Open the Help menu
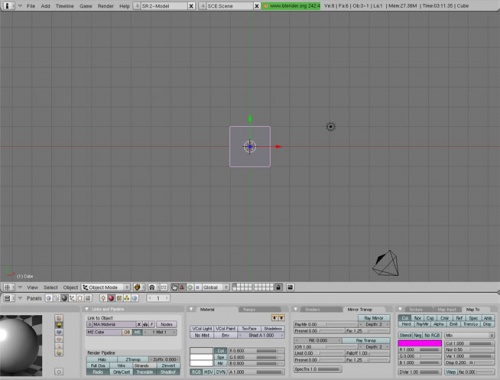The image size is (500, 380). (x=124, y=6)
